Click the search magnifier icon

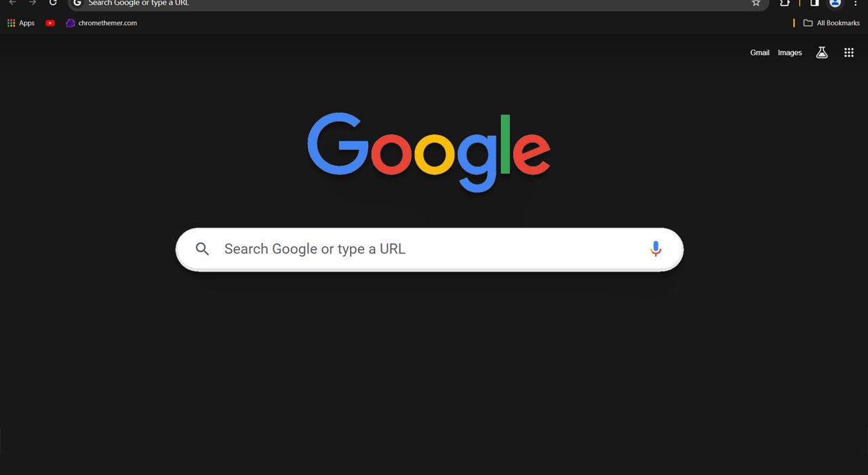(x=202, y=249)
